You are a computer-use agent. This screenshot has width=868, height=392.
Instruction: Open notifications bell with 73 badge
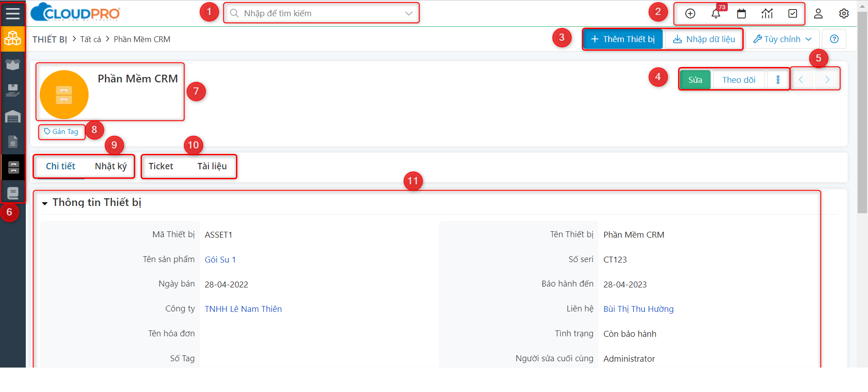tap(716, 14)
